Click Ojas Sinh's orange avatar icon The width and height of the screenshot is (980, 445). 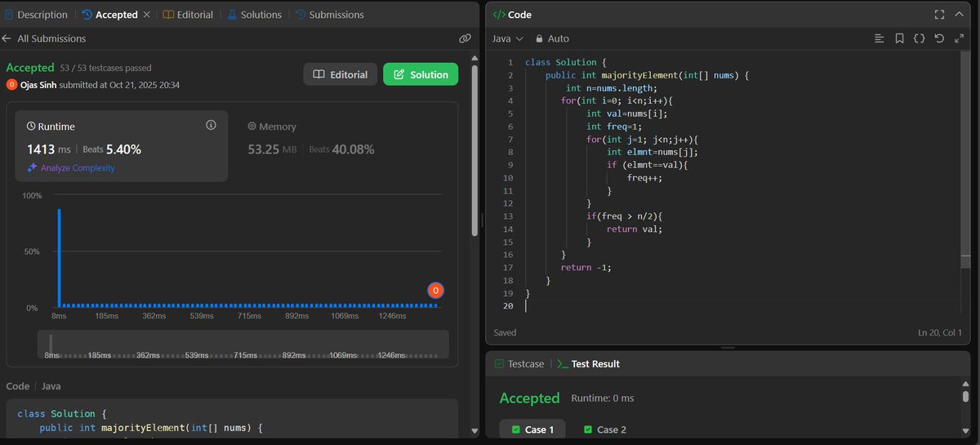coord(11,85)
